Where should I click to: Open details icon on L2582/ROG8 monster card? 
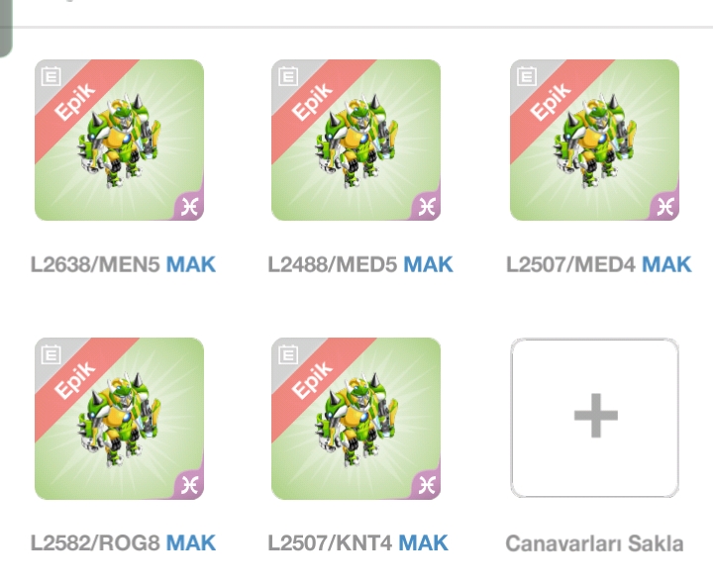[x=51, y=354]
